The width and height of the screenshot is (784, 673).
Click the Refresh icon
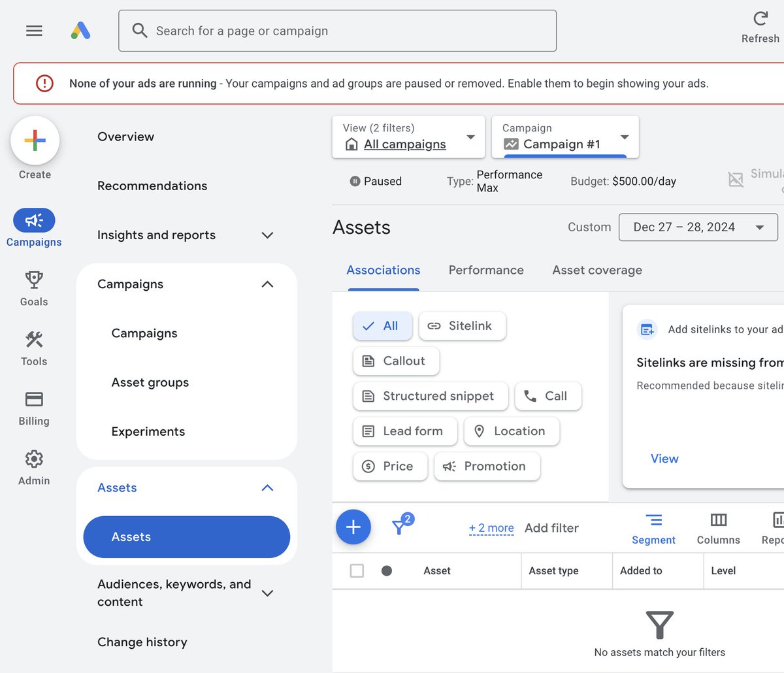point(760,18)
